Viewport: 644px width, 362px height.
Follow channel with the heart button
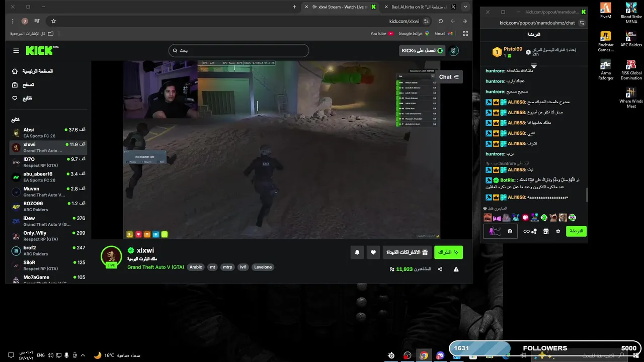tap(373, 252)
